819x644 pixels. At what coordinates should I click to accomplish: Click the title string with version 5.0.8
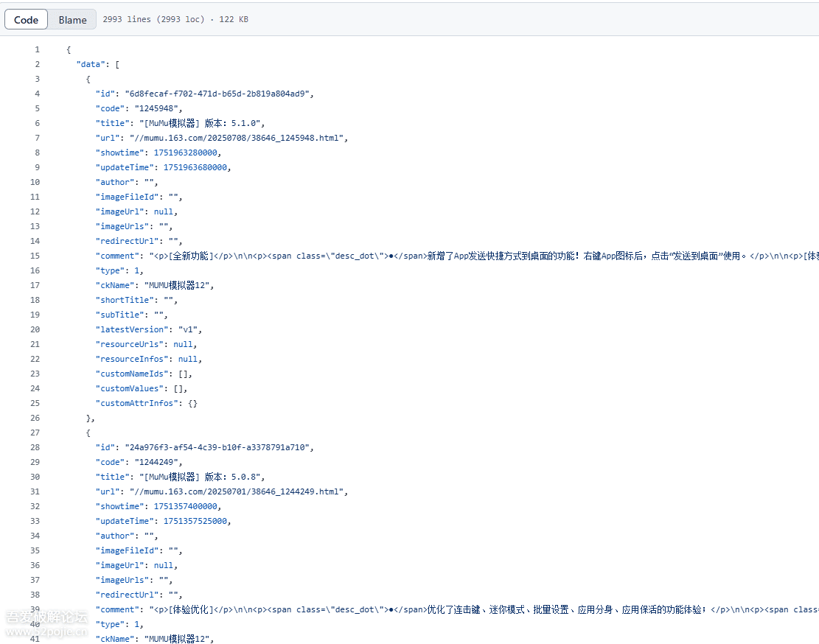pyautogui.click(x=201, y=477)
